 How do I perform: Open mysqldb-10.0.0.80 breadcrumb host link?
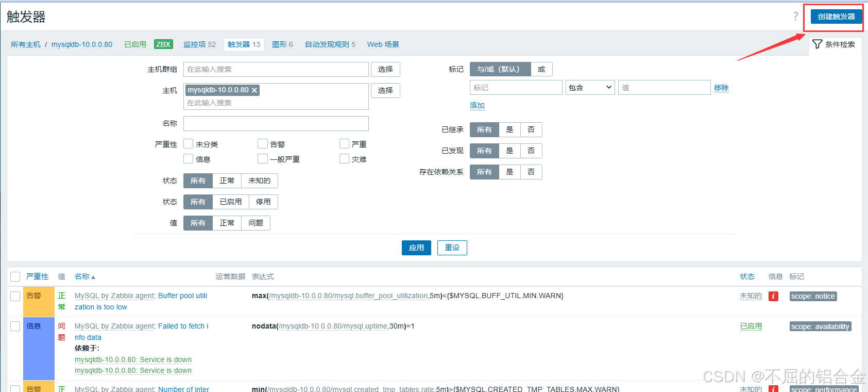pos(82,44)
